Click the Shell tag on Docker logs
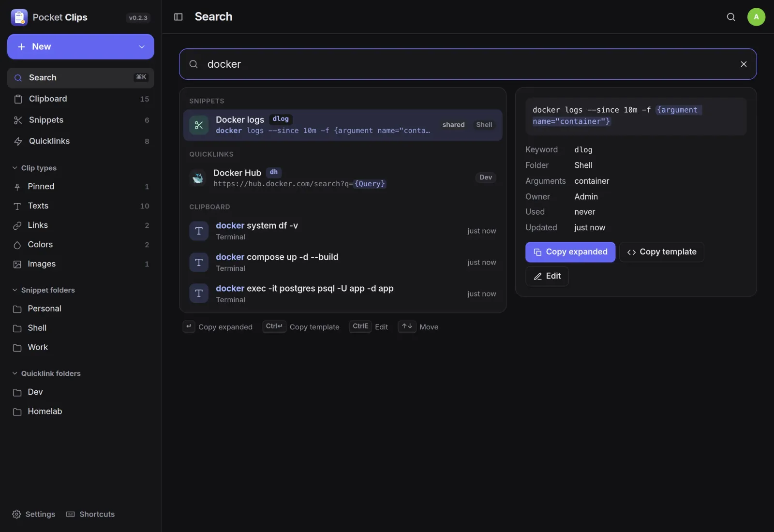 pos(484,125)
